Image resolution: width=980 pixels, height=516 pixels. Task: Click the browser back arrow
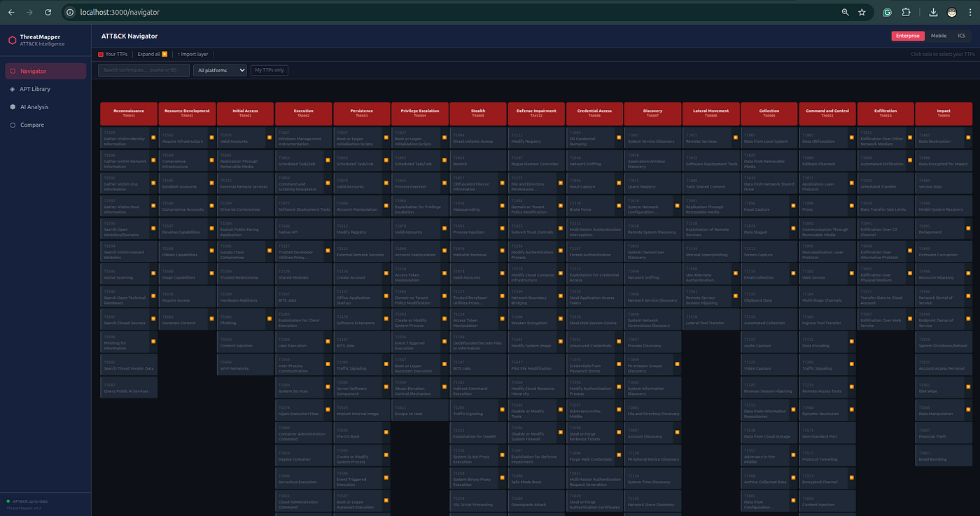tap(11, 13)
